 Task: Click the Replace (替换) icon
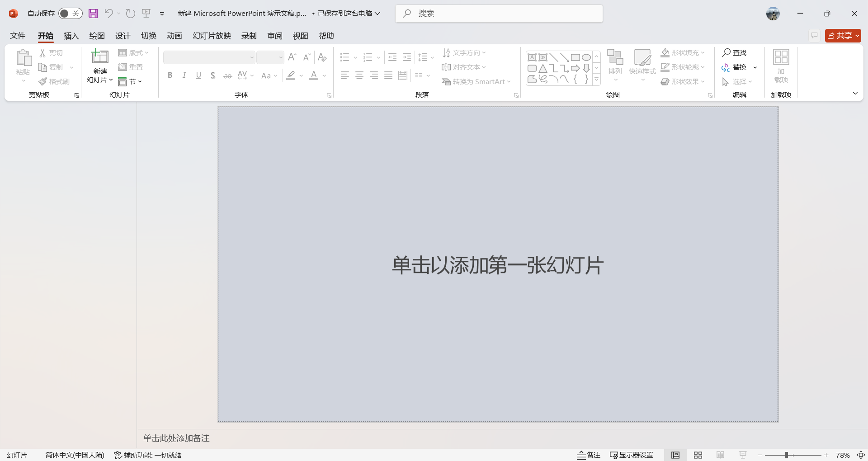click(x=726, y=67)
